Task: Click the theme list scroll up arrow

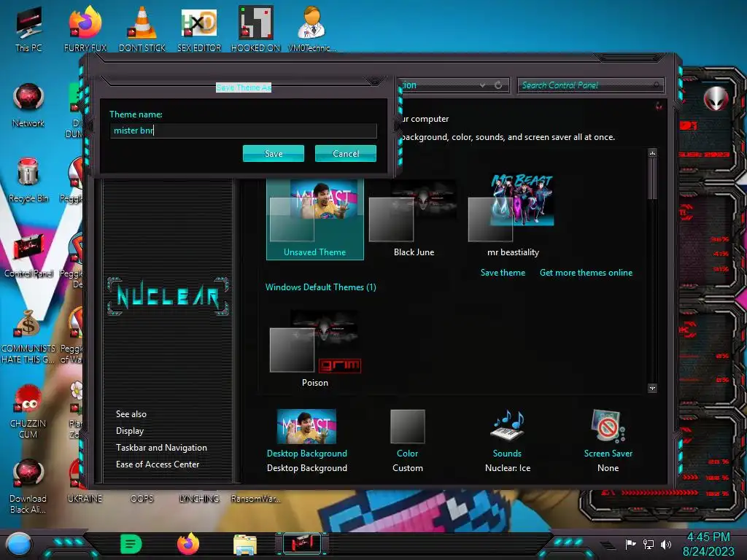Action: [652, 153]
